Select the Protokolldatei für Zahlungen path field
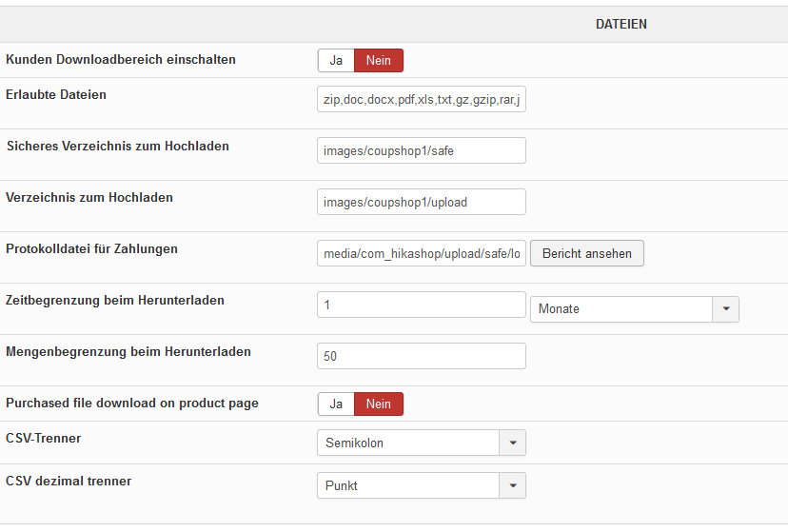This screenshot has height=532, width=788. click(x=421, y=253)
